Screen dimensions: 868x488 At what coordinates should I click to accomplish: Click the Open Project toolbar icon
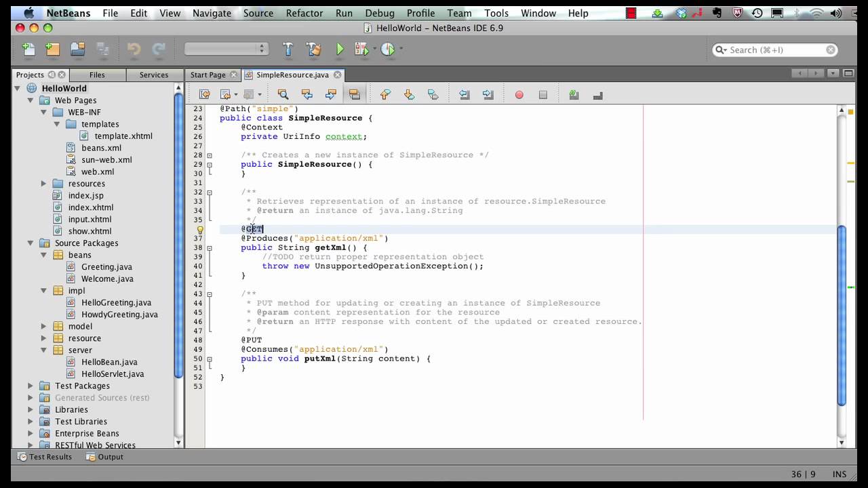(x=77, y=49)
